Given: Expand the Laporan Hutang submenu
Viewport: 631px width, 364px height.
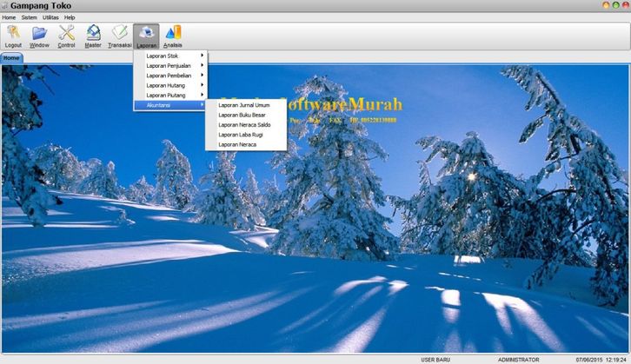Looking at the screenshot, I should point(170,85).
